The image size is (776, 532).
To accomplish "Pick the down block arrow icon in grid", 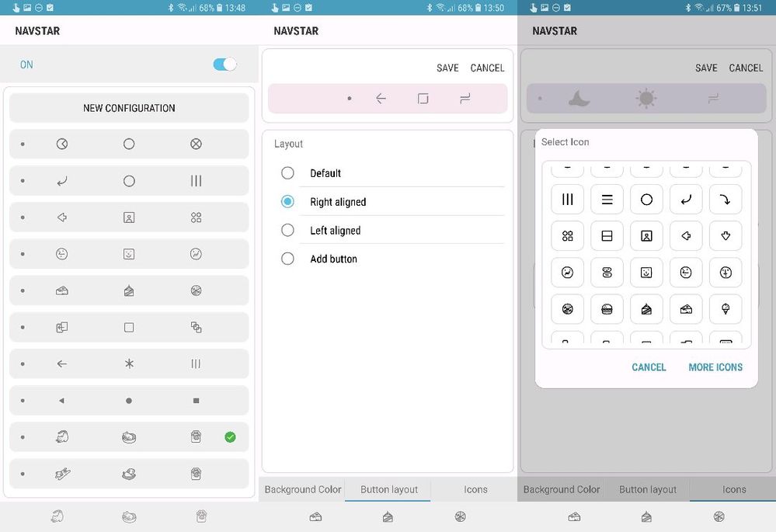I will (726, 236).
